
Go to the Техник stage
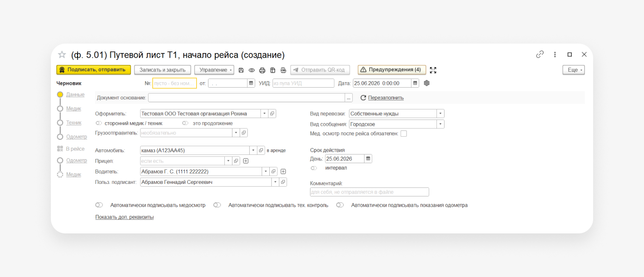(74, 123)
